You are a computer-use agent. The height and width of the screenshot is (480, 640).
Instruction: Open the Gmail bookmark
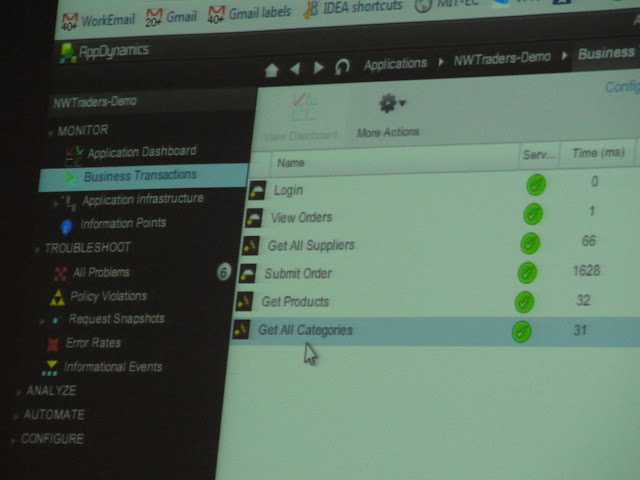[x=171, y=18]
